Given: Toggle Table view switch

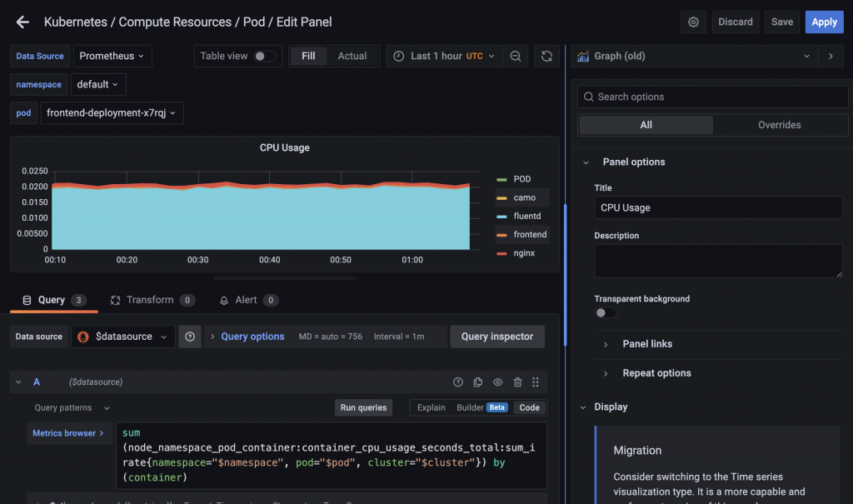Looking at the screenshot, I should (264, 56).
